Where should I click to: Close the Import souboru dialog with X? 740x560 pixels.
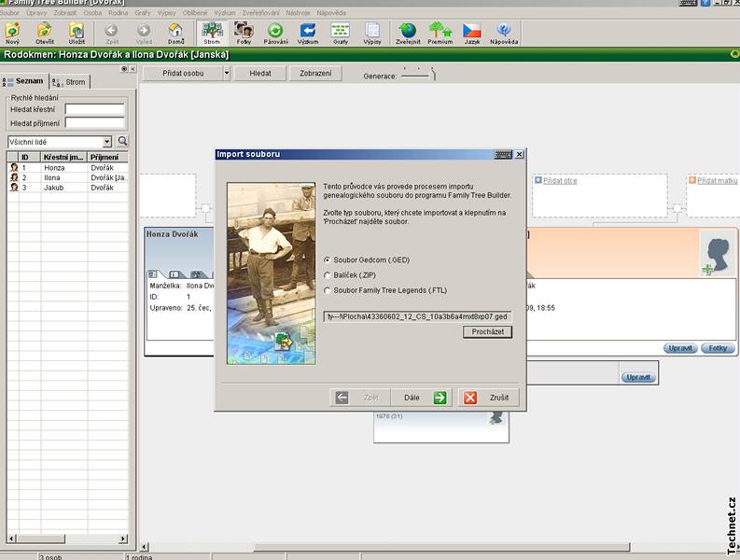click(519, 154)
